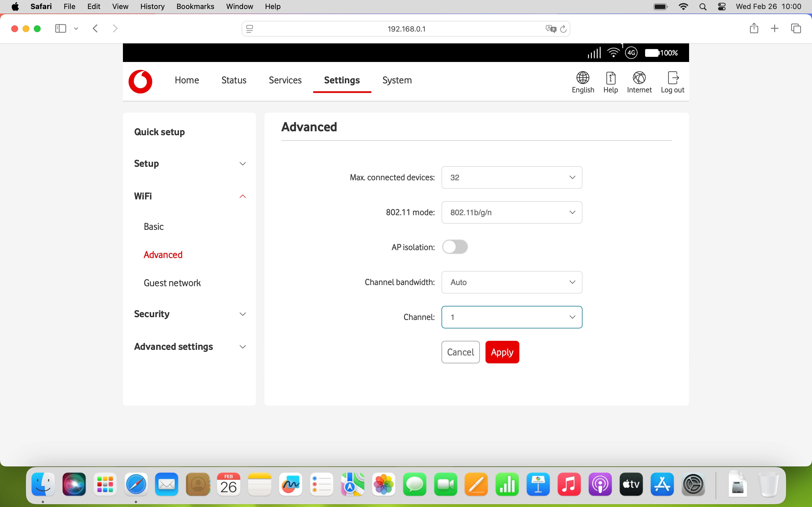This screenshot has height=507, width=812.
Task: Switch to the System tab
Action: click(397, 80)
